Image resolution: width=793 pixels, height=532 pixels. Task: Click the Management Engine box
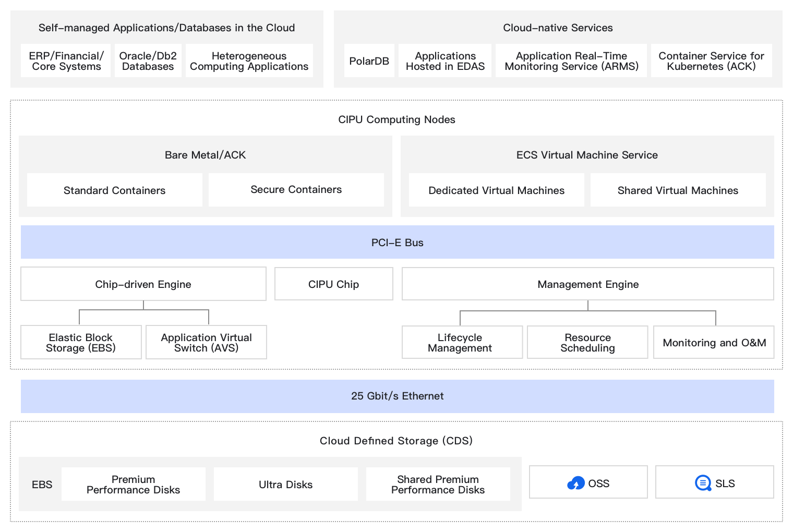tap(587, 284)
